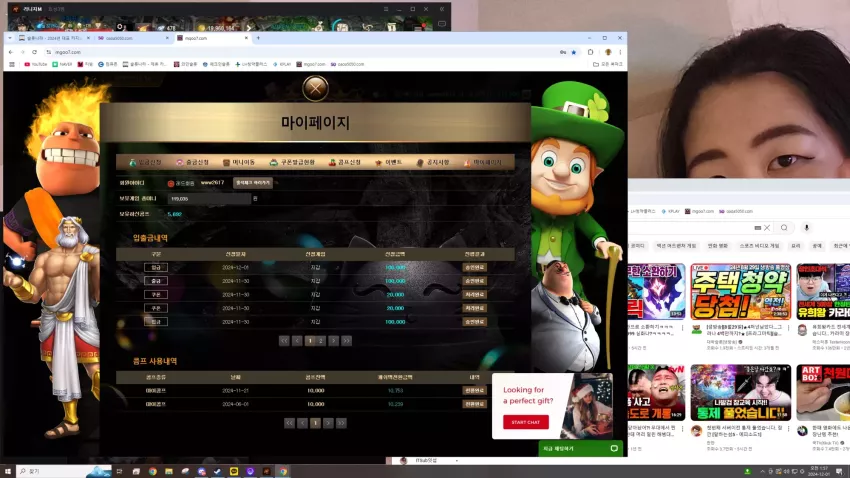
Task: Open the 마이페이지 menu item
Action: 482,163
